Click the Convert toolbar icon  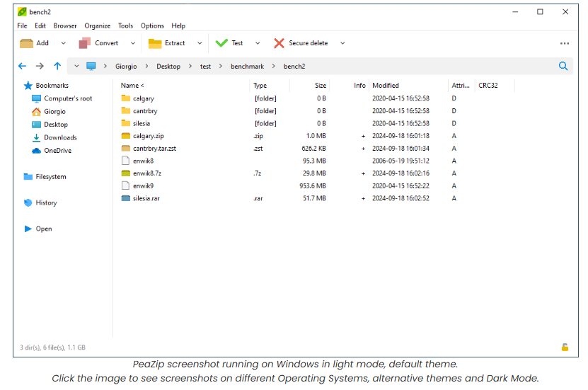click(84, 43)
